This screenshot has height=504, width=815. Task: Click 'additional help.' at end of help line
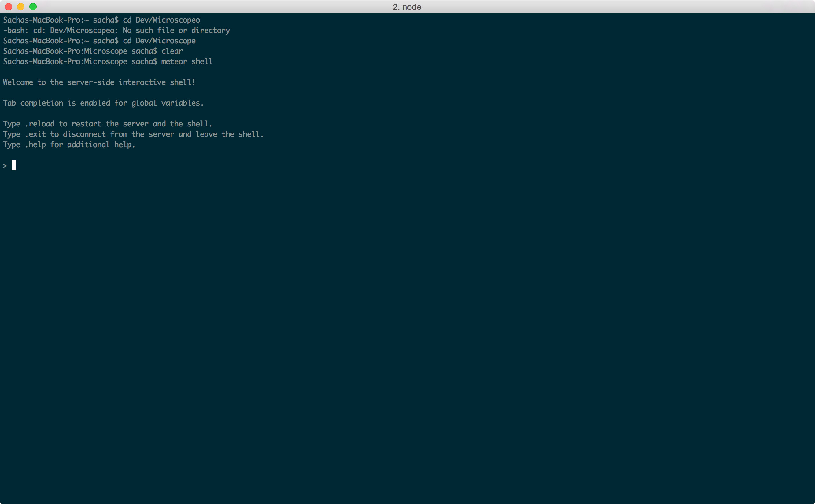pyautogui.click(x=101, y=145)
